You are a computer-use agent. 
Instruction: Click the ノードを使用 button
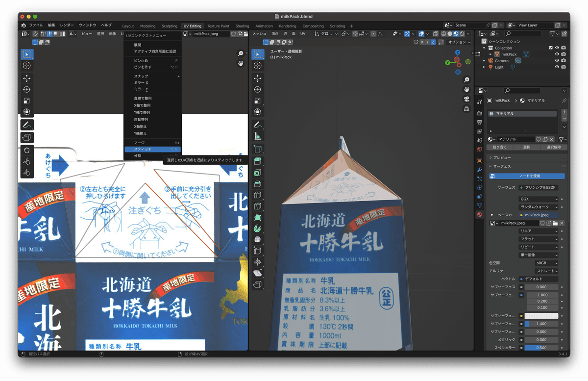tap(526, 176)
